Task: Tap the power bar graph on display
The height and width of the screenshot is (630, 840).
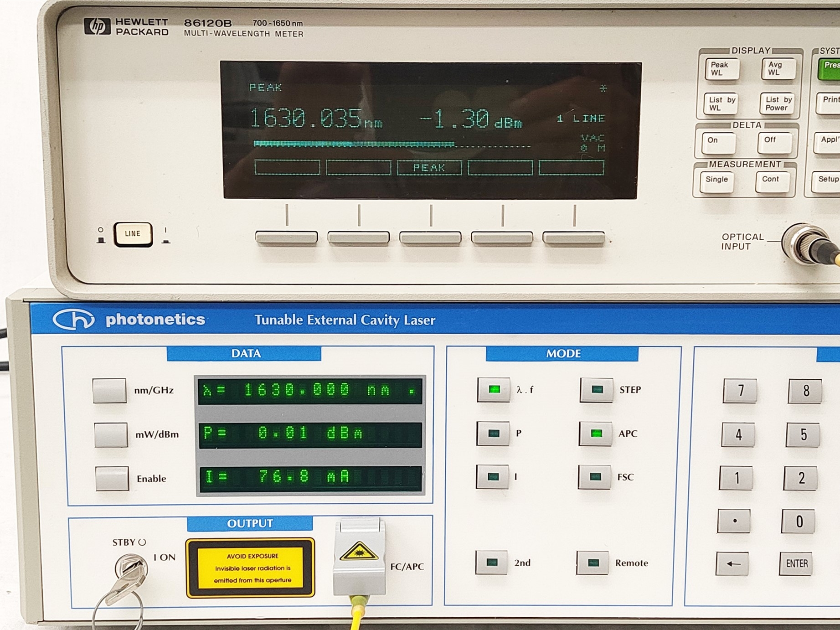Action: pos(392,145)
